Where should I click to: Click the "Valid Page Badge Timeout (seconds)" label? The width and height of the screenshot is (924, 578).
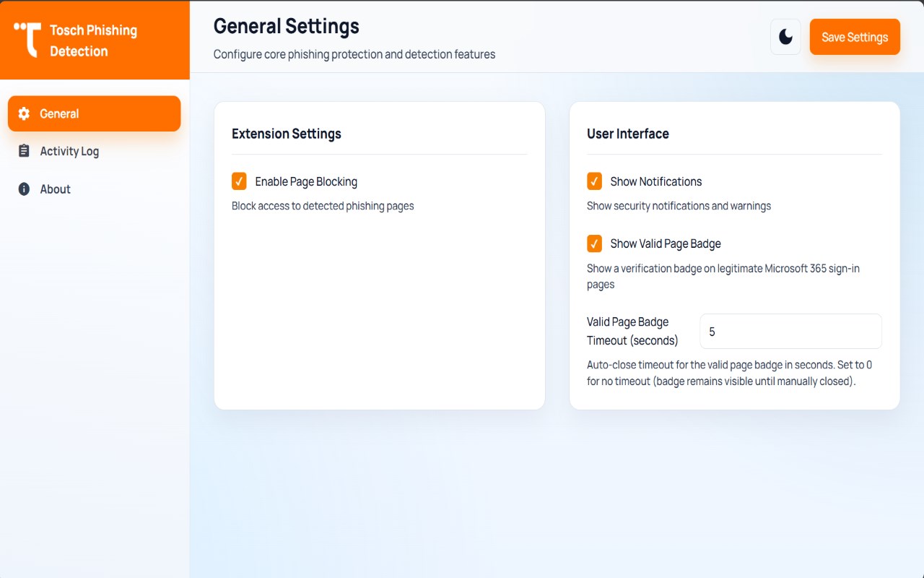[x=632, y=331]
